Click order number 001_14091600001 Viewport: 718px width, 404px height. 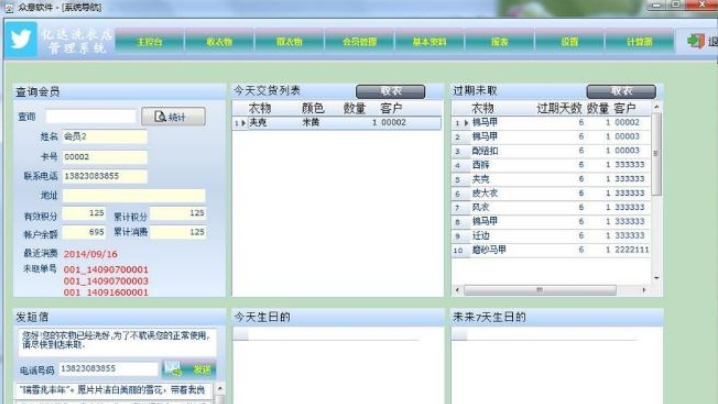click(x=106, y=292)
